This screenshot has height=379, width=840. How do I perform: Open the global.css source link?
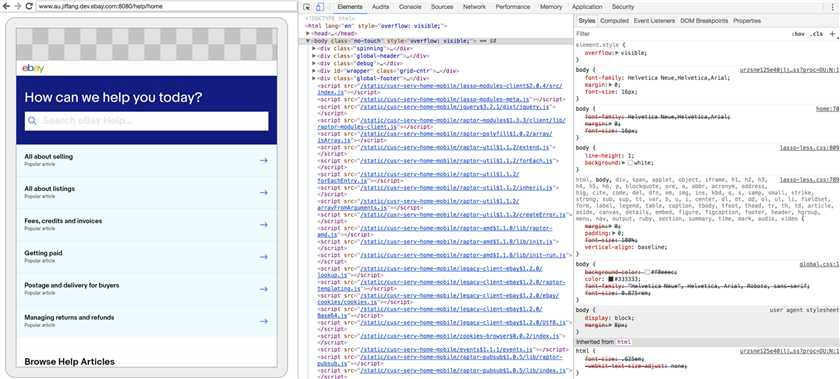(819, 265)
